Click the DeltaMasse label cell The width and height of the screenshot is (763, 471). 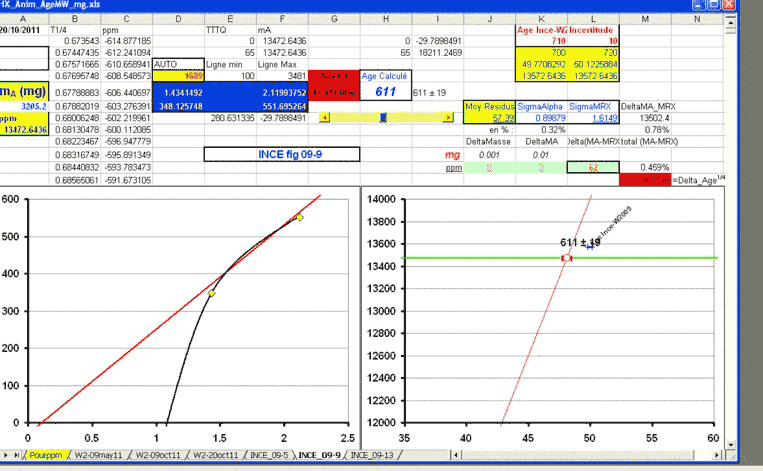[x=489, y=141]
